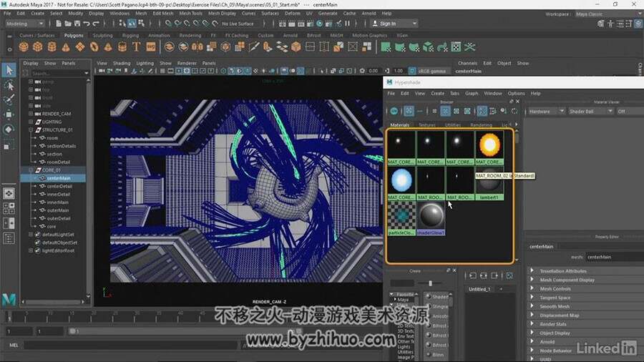Open the Mesh Tools menu
Image resolution: width=644 pixels, height=362 pixels.
tap(190, 13)
